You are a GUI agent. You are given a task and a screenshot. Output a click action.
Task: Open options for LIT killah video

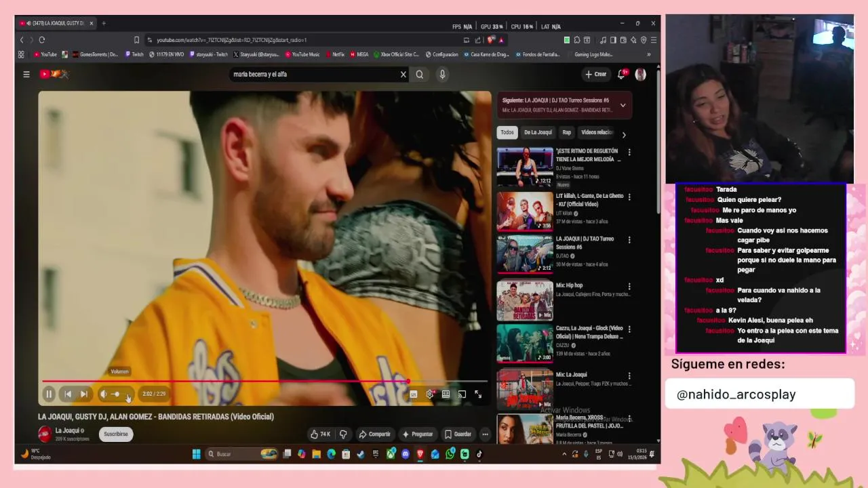tap(629, 197)
